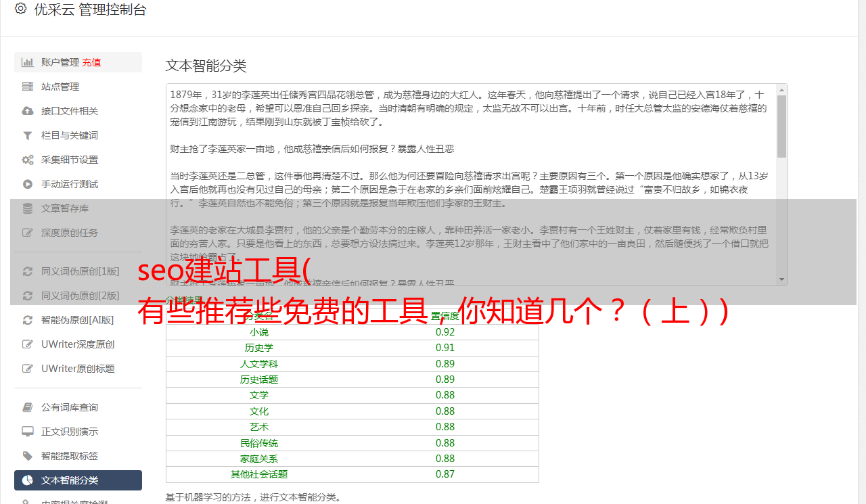Click the refresh icon for 同义词伪原创[1版]

pyautogui.click(x=28, y=271)
